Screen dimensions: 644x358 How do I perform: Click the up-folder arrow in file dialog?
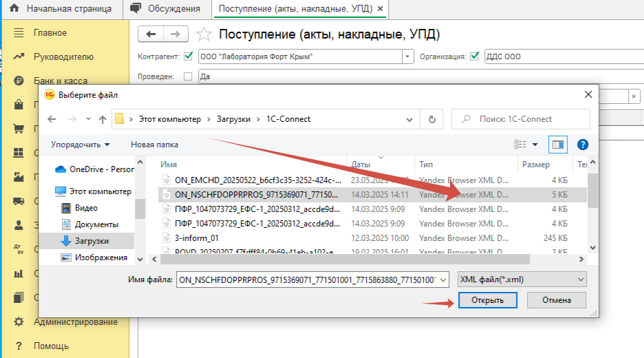point(102,119)
